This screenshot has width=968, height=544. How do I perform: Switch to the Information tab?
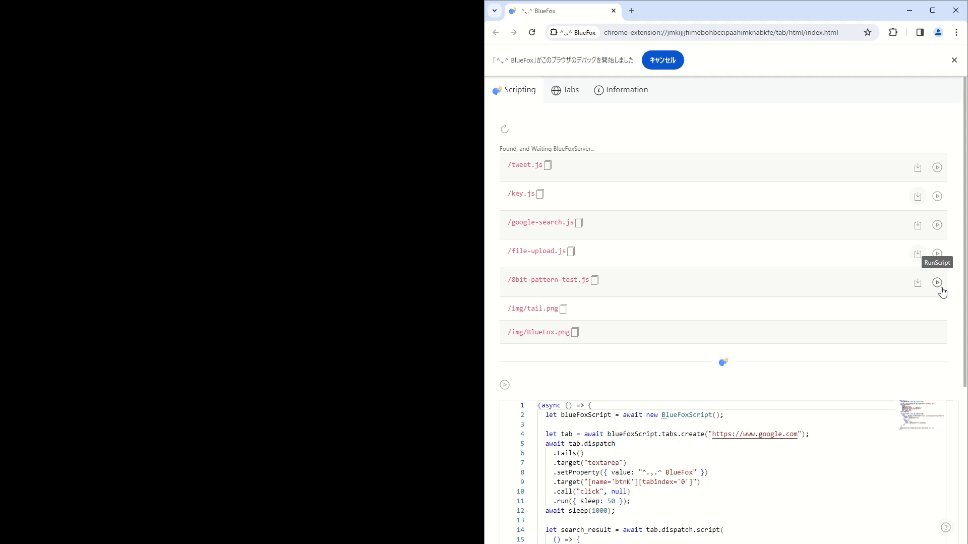pyautogui.click(x=621, y=90)
